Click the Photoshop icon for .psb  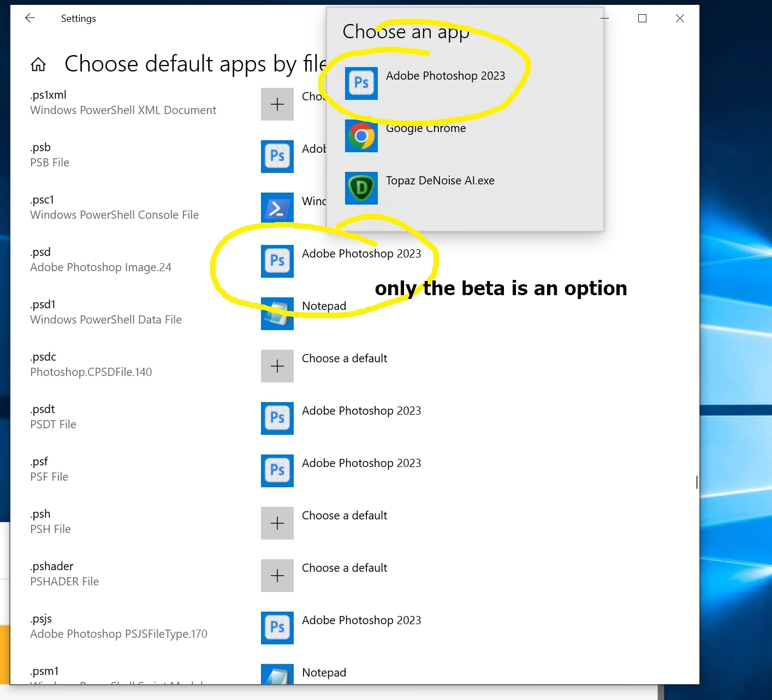[277, 157]
